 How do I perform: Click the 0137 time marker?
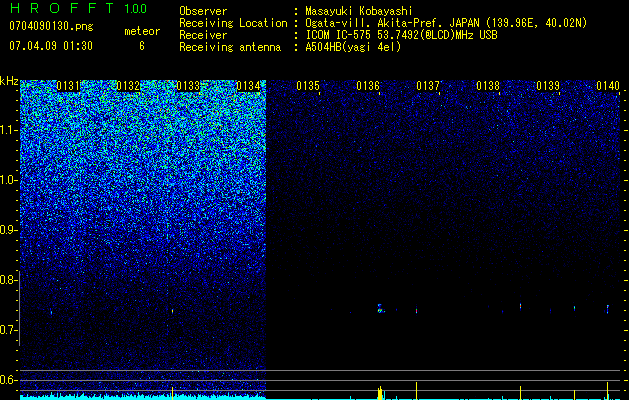428,86
